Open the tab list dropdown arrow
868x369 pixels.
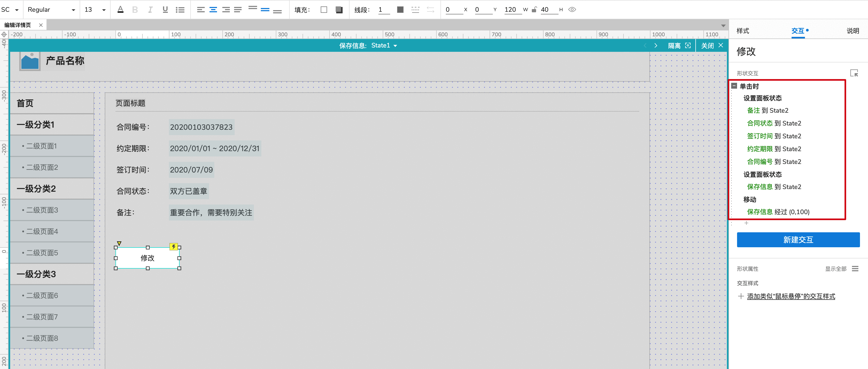coord(723,26)
